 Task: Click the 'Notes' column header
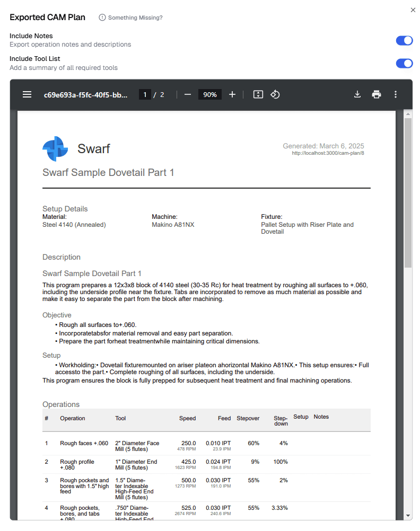tap(321, 417)
